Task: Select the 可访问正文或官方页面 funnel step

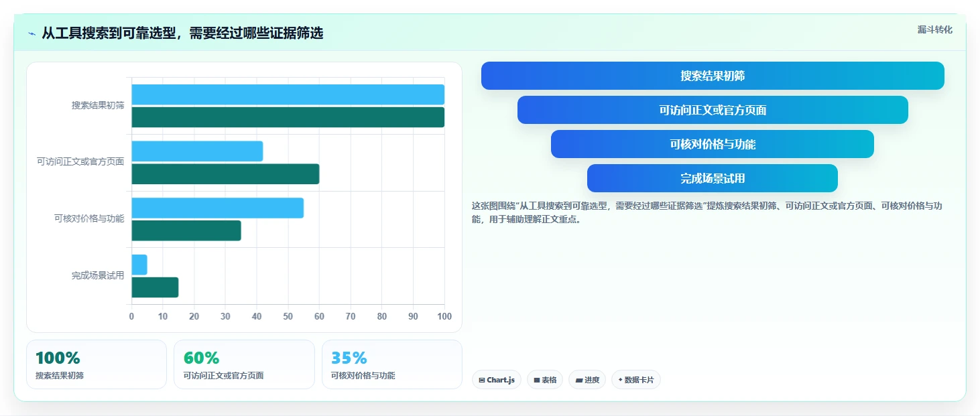Action: click(713, 110)
